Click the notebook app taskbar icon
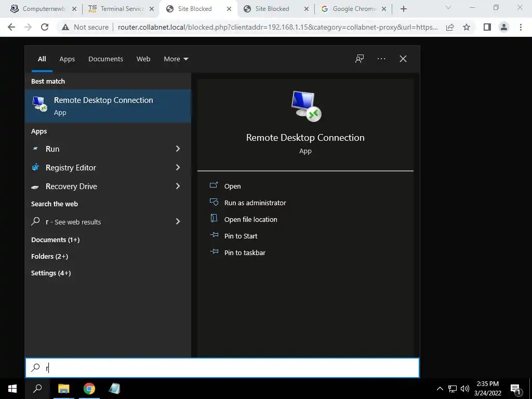This screenshot has width=532, height=399. point(114,389)
